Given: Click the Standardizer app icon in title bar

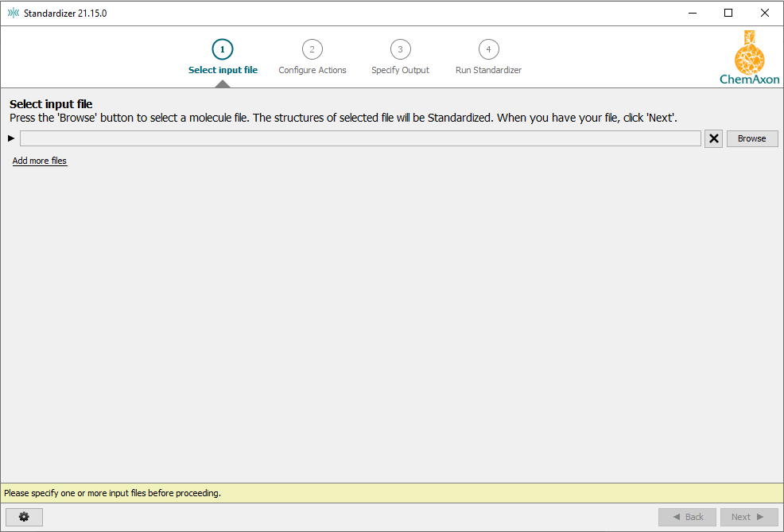Looking at the screenshot, I should [13, 13].
